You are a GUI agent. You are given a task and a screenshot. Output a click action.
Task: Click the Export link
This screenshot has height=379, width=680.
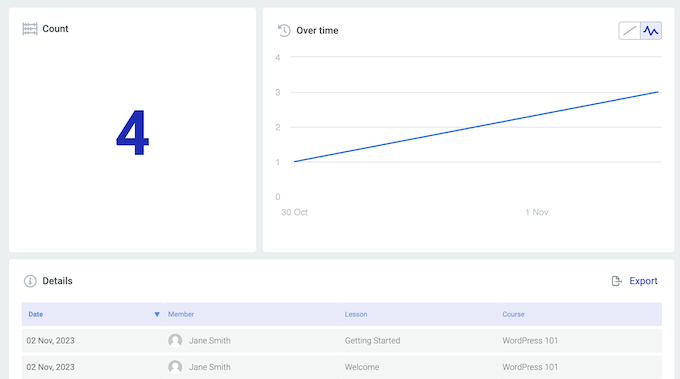pos(643,281)
